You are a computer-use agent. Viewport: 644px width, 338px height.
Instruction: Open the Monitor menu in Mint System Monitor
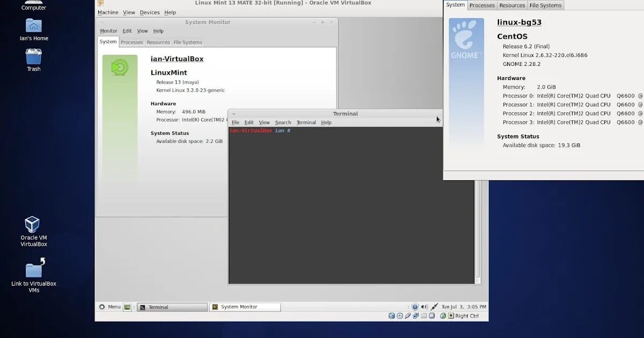coord(108,31)
